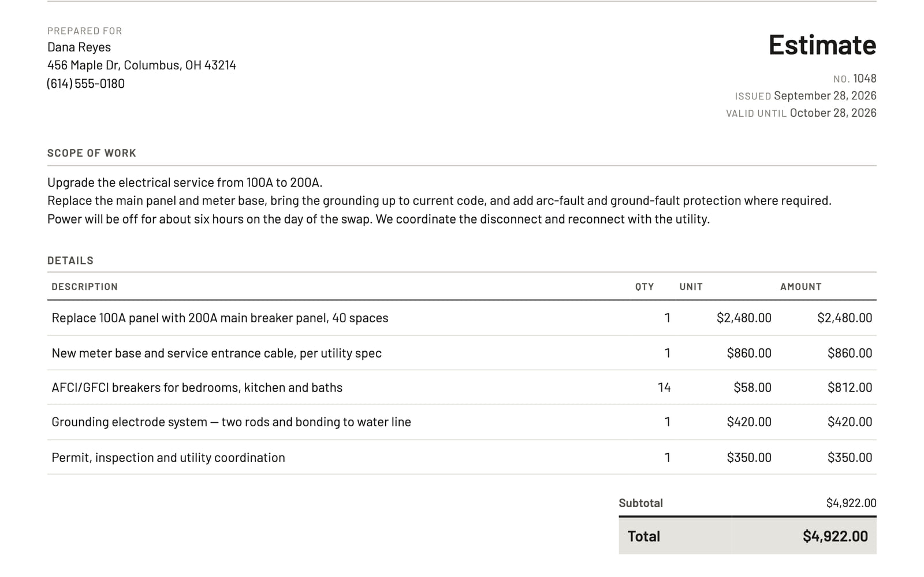Select the Grounding electrode system description
Image resolution: width=924 pixels, height=577 pixels.
coord(231,422)
